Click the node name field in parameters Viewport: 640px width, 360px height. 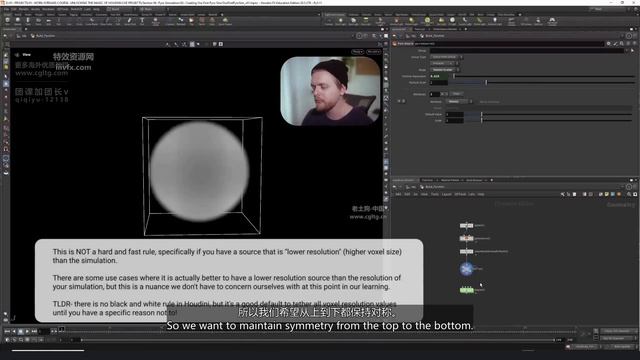point(509,43)
